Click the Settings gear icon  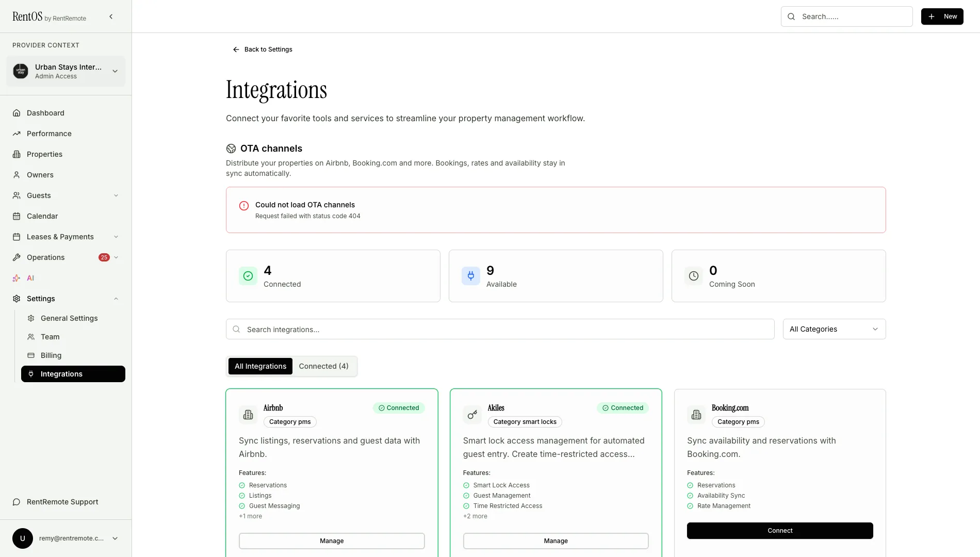[17, 299]
